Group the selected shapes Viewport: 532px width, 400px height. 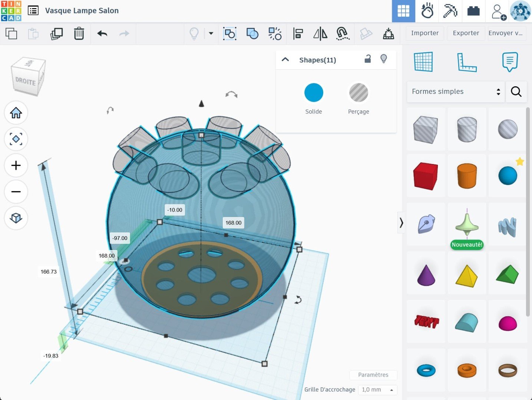230,34
